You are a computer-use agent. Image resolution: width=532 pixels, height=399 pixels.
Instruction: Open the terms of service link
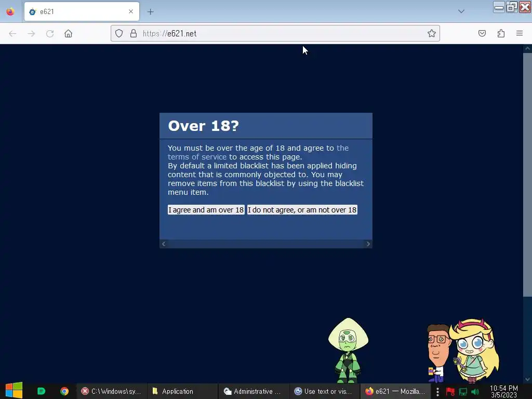coord(197,157)
